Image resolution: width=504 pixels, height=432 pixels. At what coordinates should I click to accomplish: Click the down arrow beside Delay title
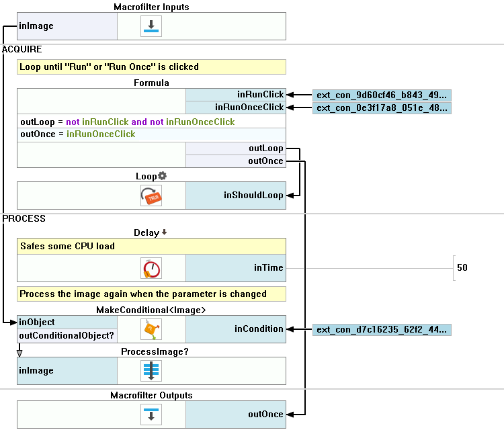[164, 232]
